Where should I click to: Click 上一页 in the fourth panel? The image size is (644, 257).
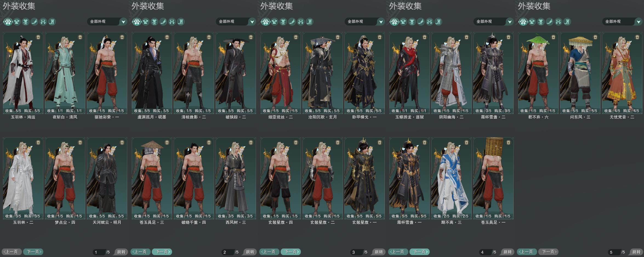point(398,252)
